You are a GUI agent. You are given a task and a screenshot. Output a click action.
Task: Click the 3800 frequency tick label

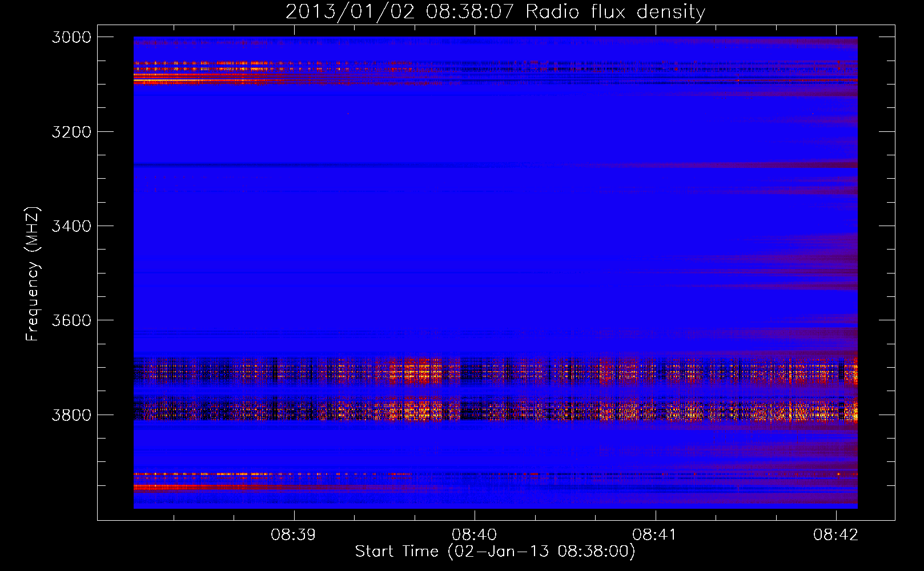click(x=71, y=415)
